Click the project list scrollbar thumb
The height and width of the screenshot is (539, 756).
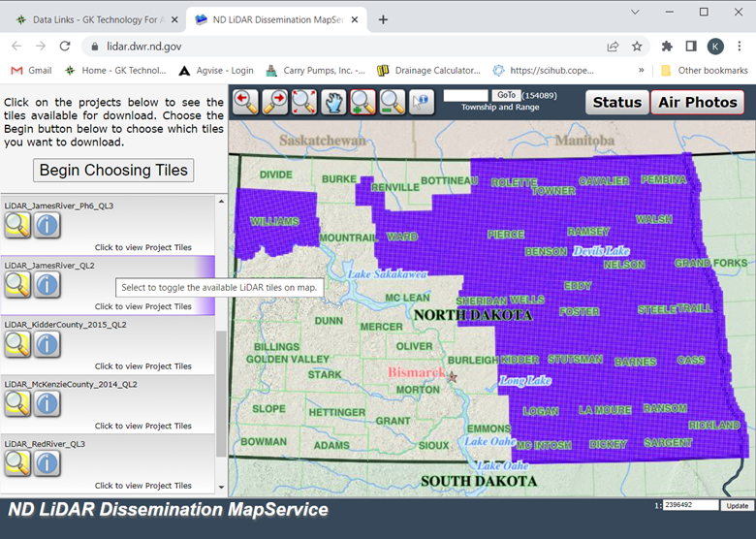tap(221, 394)
